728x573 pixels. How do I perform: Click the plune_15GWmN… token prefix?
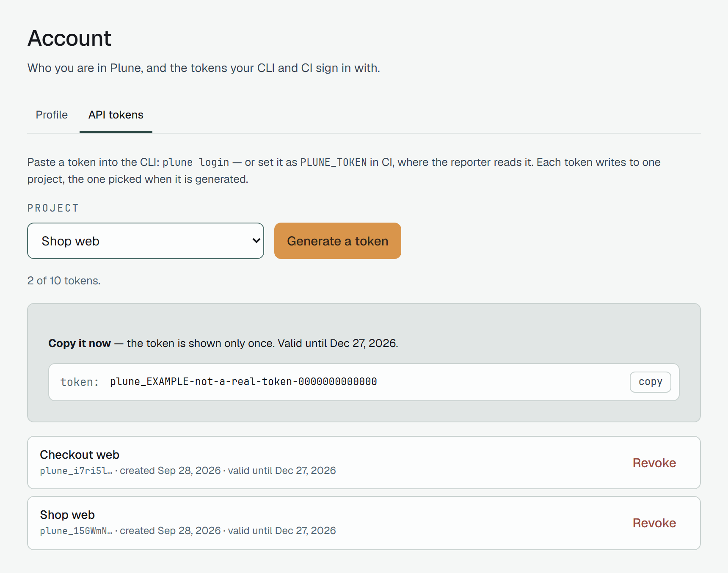tap(76, 531)
